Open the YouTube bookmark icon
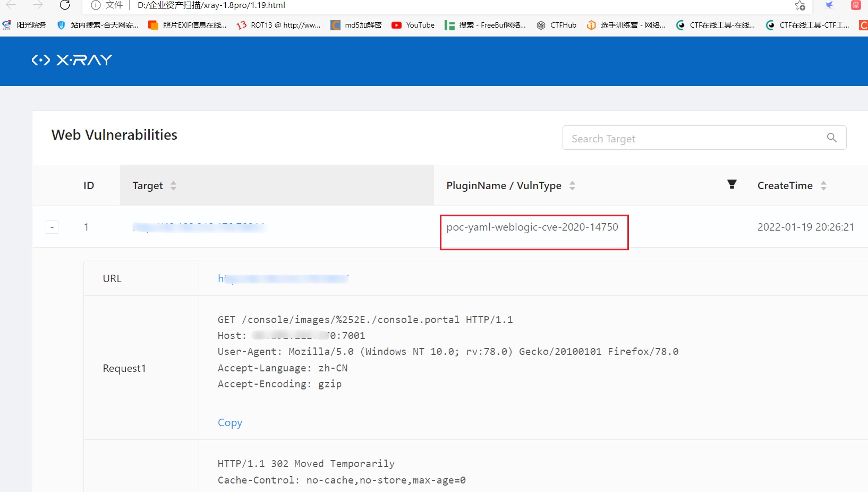The height and width of the screenshot is (492, 868). [396, 25]
